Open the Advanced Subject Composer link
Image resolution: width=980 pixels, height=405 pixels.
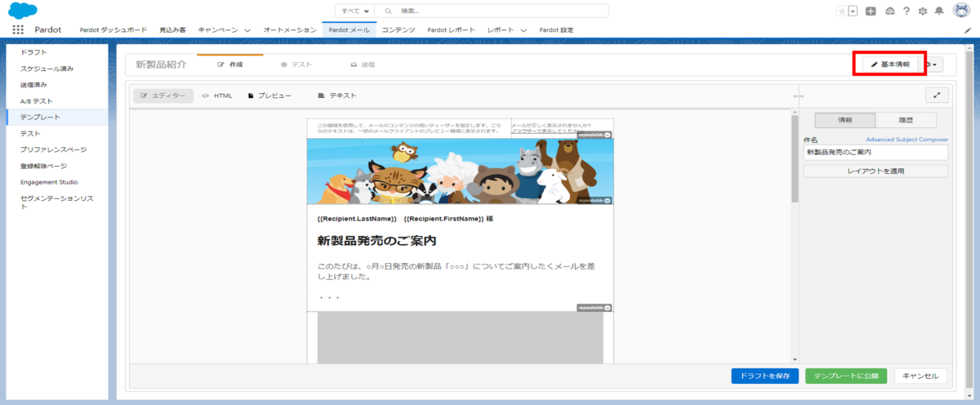[x=906, y=140]
